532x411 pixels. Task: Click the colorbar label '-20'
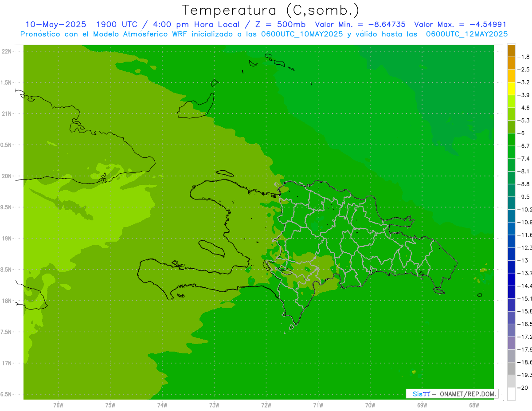point(523,388)
